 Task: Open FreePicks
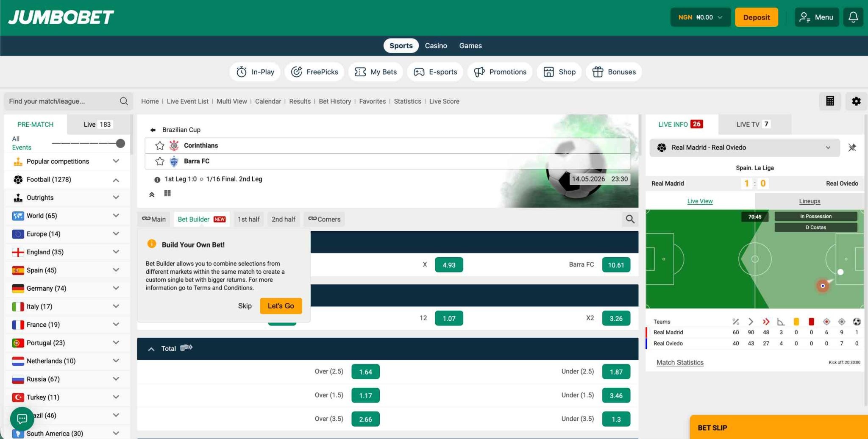[314, 72]
